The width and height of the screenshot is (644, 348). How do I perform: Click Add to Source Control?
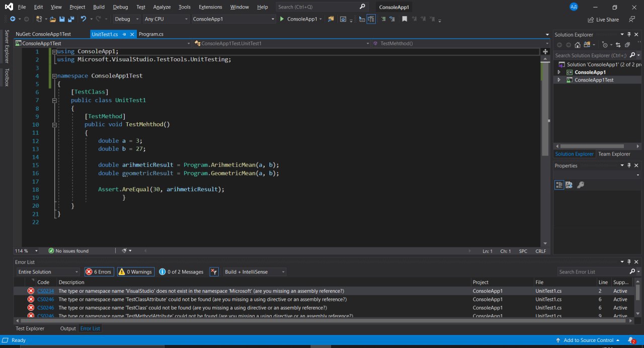tap(588, 340)
